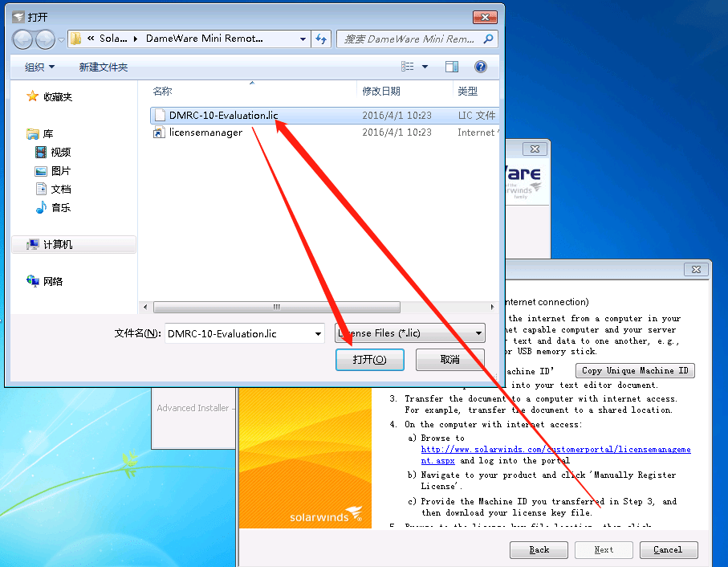Open help with the question mark icon
The image size is (728, 567).
tap(481, 67)
